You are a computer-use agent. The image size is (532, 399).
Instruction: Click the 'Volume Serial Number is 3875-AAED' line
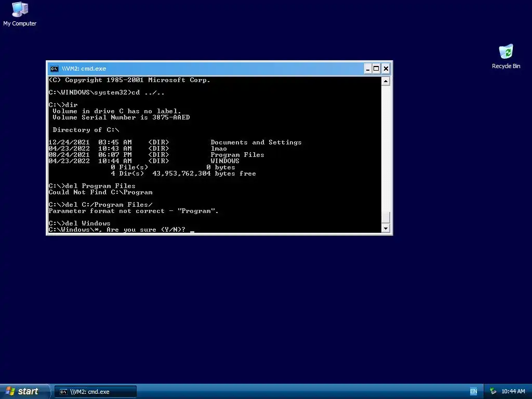(121, 117)
